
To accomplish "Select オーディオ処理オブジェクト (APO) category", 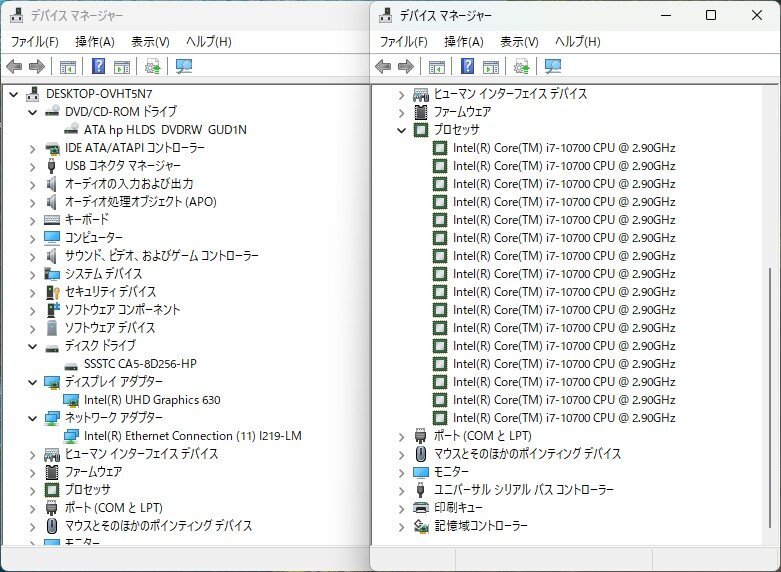I will point(141,201).
